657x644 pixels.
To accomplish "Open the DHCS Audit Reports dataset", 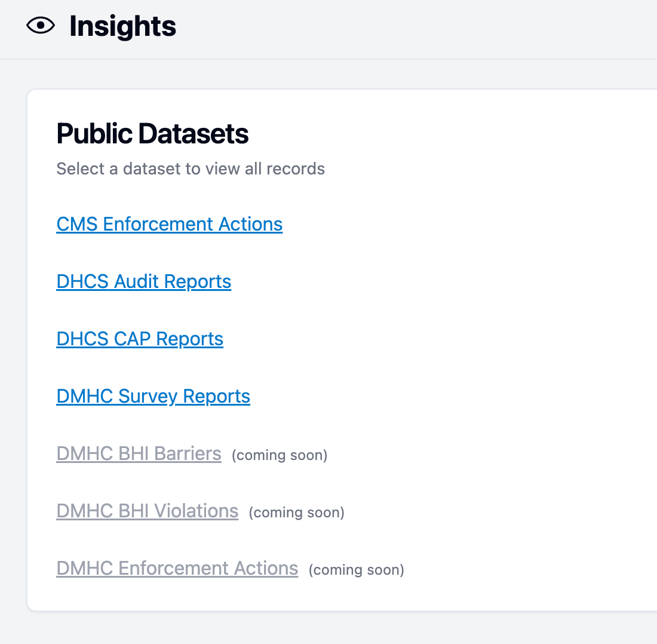I will point(143,281).
